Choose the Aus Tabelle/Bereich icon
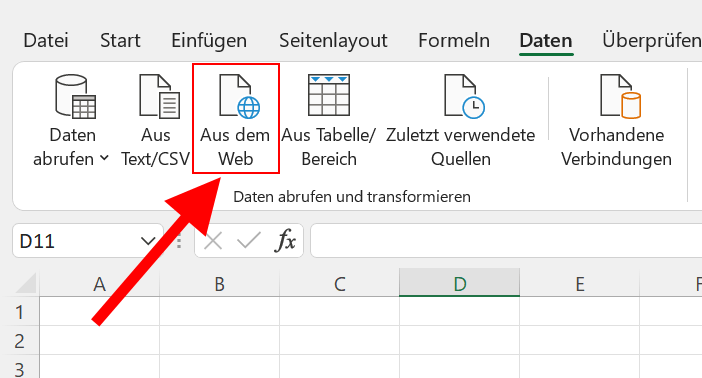Viewport: 702px width, 378px height. [329, 95]
